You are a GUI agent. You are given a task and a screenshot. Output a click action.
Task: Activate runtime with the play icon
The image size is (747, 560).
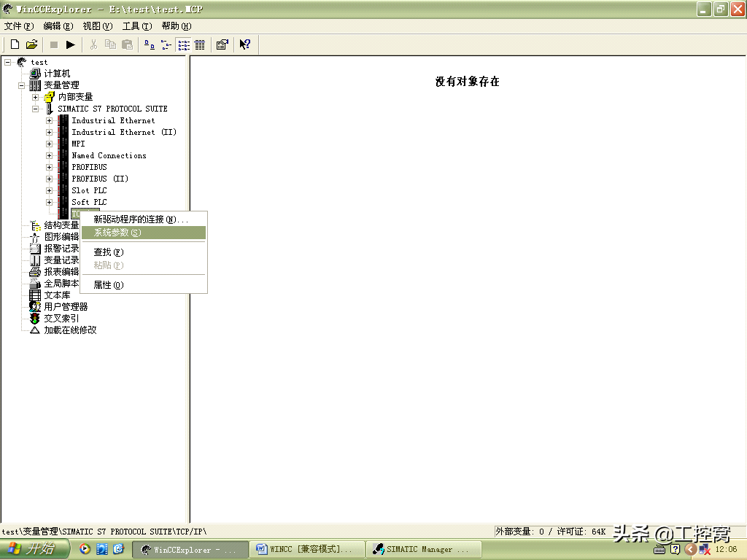point(71,44)
